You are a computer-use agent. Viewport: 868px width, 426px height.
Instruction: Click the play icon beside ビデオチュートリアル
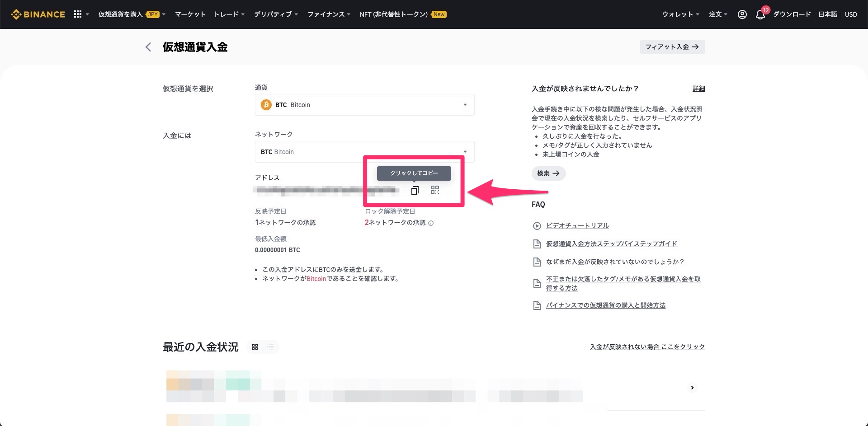click(537, 226)
